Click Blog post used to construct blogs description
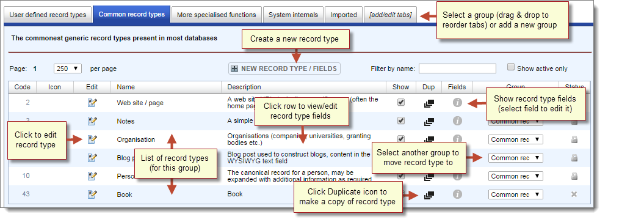 coord(298,157)
